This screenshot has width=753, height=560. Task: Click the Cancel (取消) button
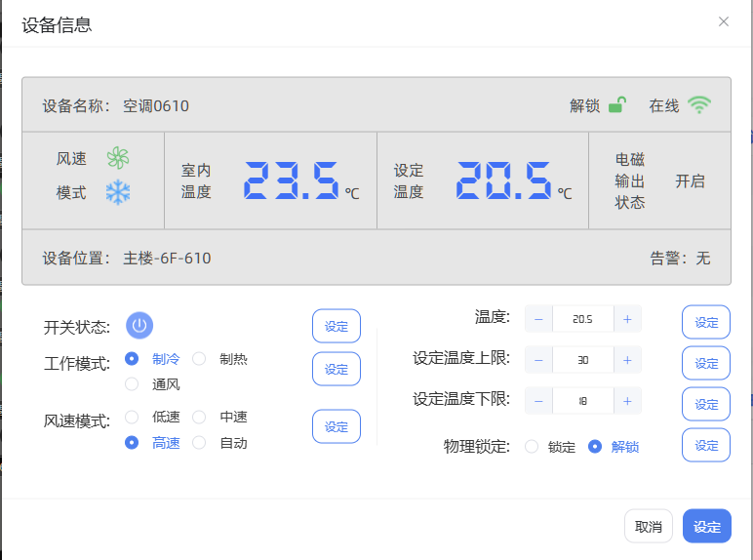point(649,527)
